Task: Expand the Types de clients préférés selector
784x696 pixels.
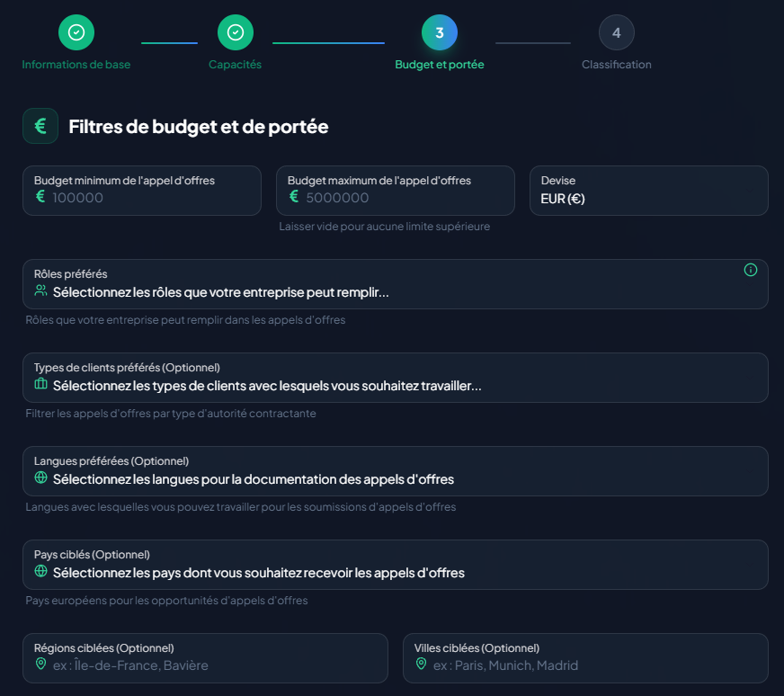Action: 396,386
